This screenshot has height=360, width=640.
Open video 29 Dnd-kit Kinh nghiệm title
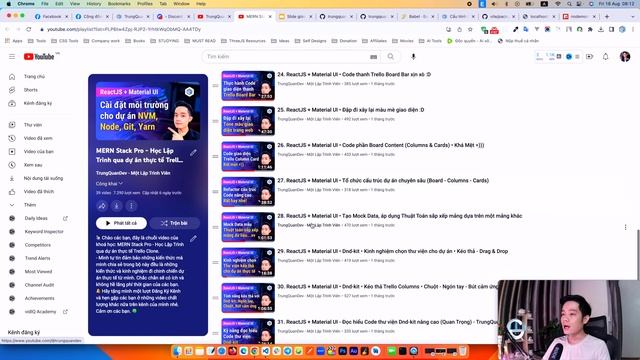[x=393, y=251]
